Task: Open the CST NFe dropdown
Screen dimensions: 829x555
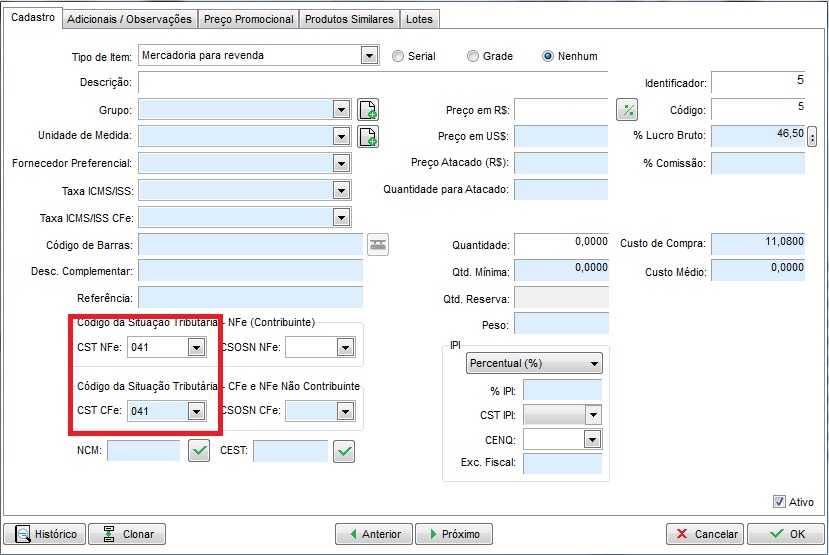Action: (196, 347)
